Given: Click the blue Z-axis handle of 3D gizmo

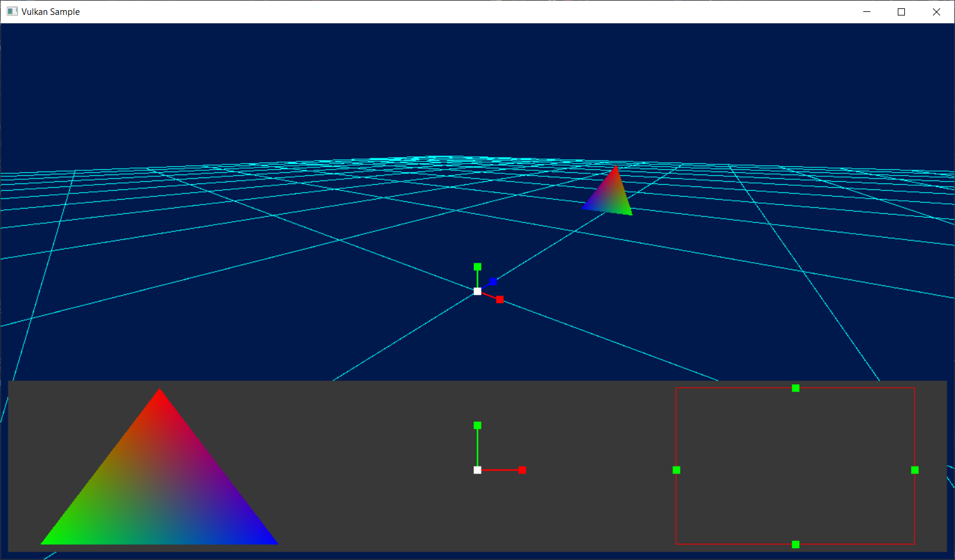Looking at the screenshot, I should coord(493,282).
